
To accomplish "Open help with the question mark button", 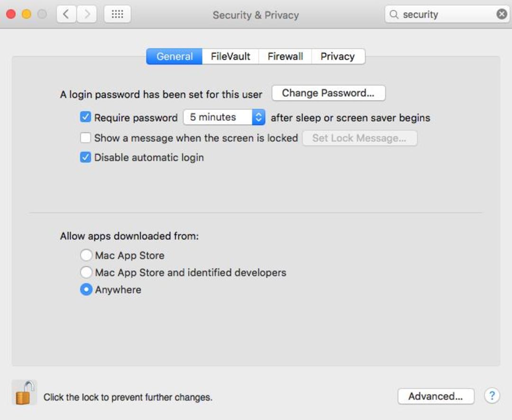I will pos(492,396).
